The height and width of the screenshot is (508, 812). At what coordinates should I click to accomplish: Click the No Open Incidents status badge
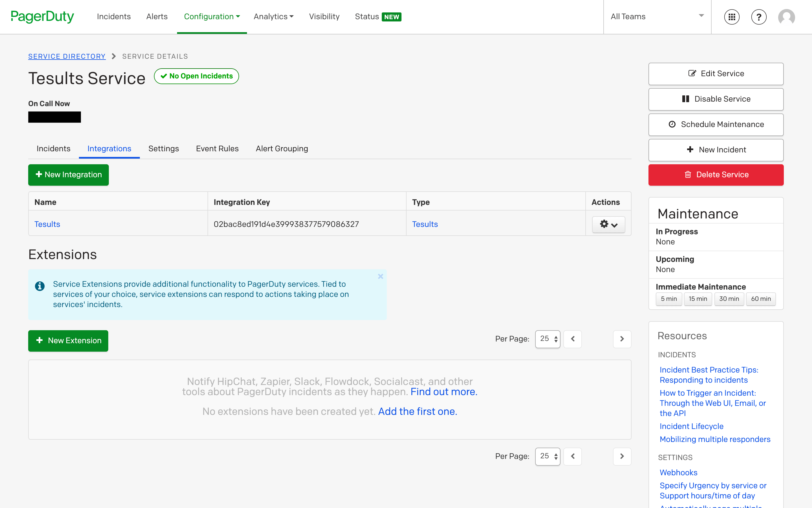point(196,76)
